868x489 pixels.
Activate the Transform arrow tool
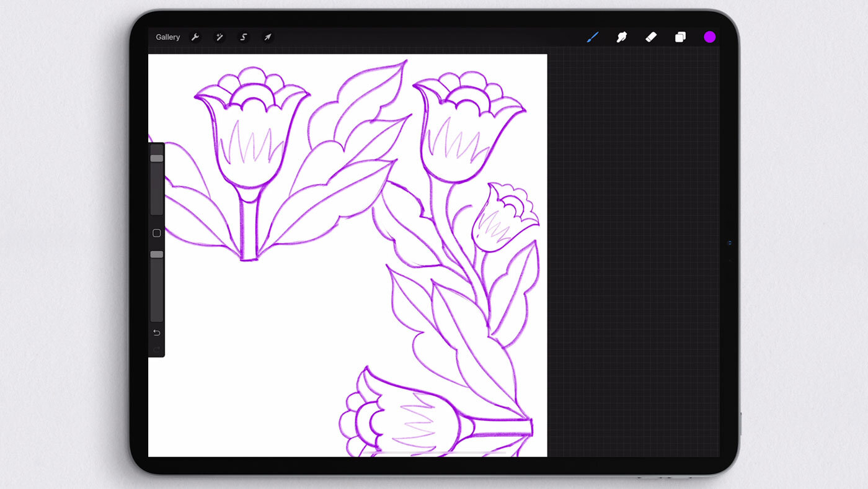268,37
